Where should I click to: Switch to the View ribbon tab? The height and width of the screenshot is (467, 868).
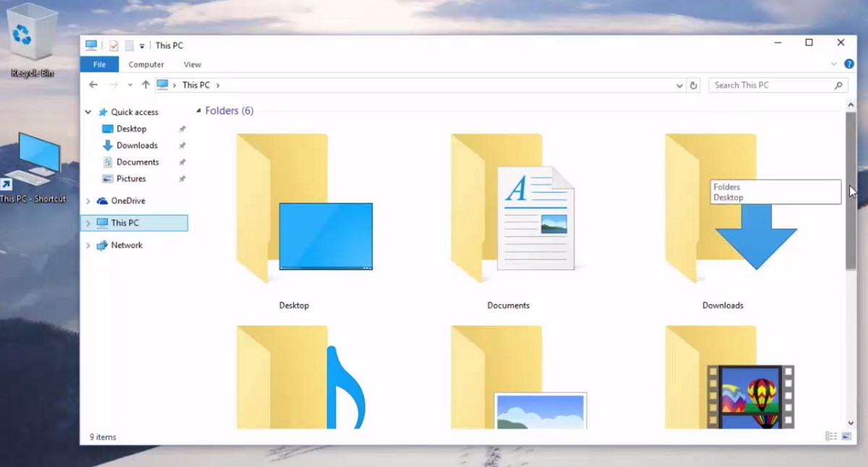point(192,64)
